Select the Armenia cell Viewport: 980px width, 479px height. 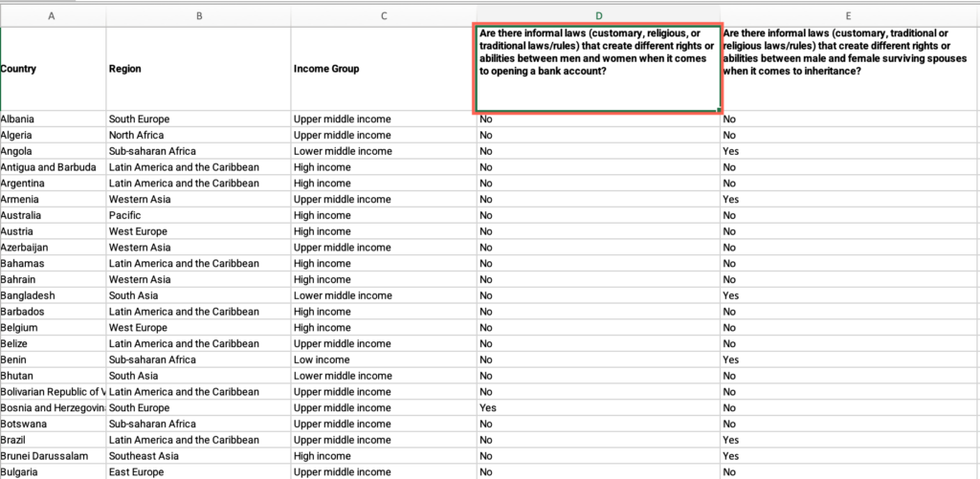(54, 199)
